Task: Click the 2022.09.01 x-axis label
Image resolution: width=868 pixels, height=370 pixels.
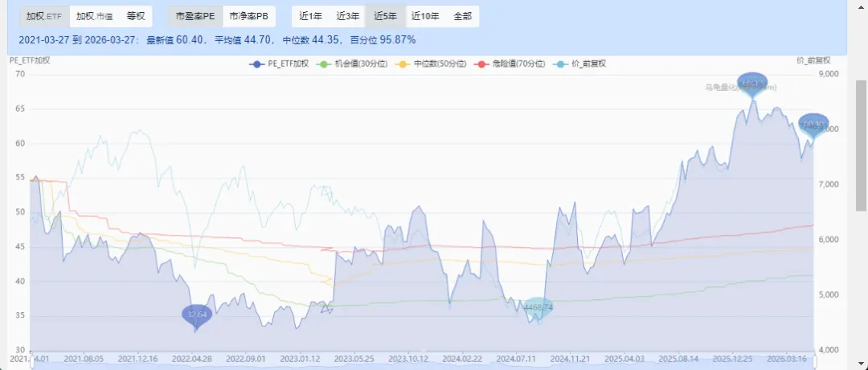Action: pos(247,359)
